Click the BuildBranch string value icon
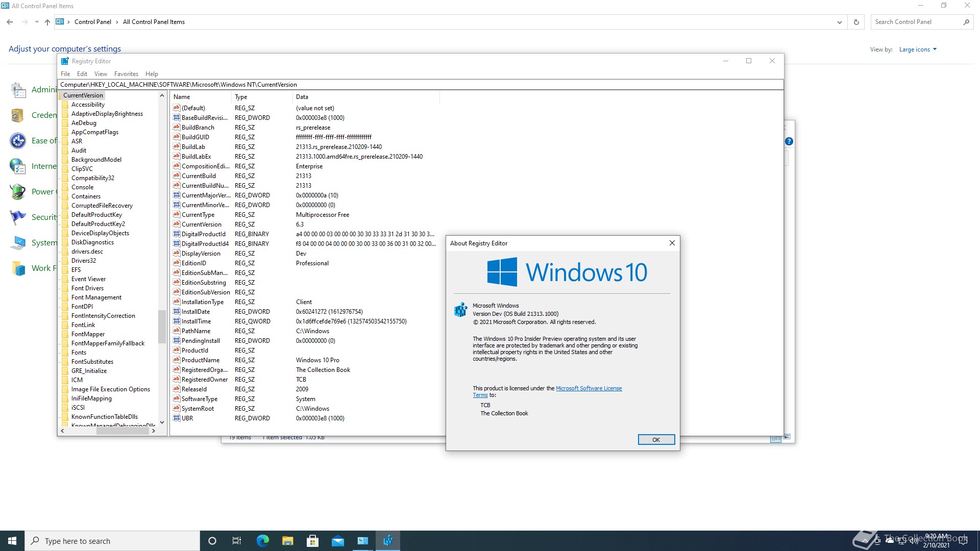980x551 pixels. click(177, 128)
